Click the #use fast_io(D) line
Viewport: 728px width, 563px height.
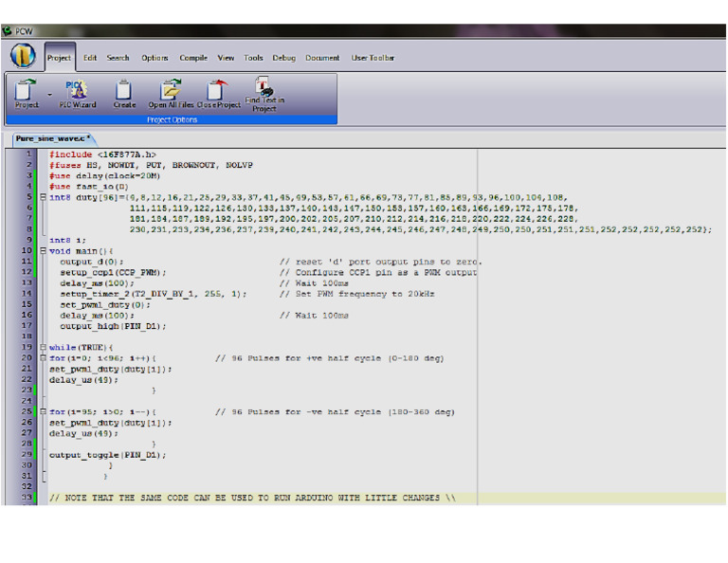point(89,187)
